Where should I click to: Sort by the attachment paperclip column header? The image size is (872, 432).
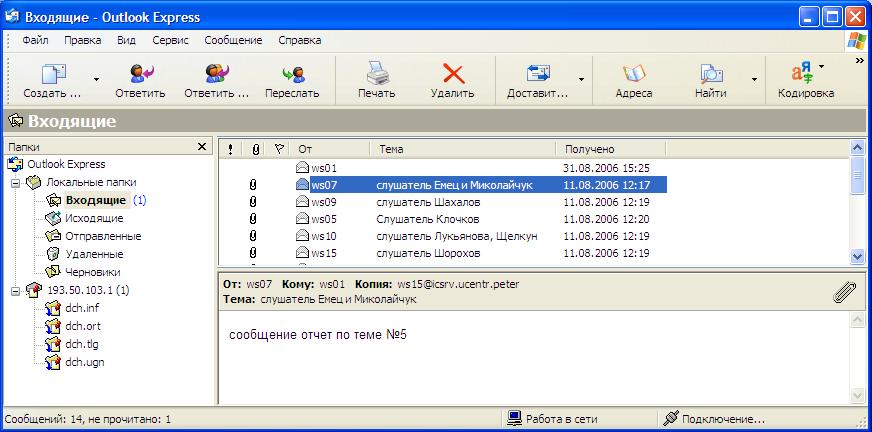click(x=255, y=149)
